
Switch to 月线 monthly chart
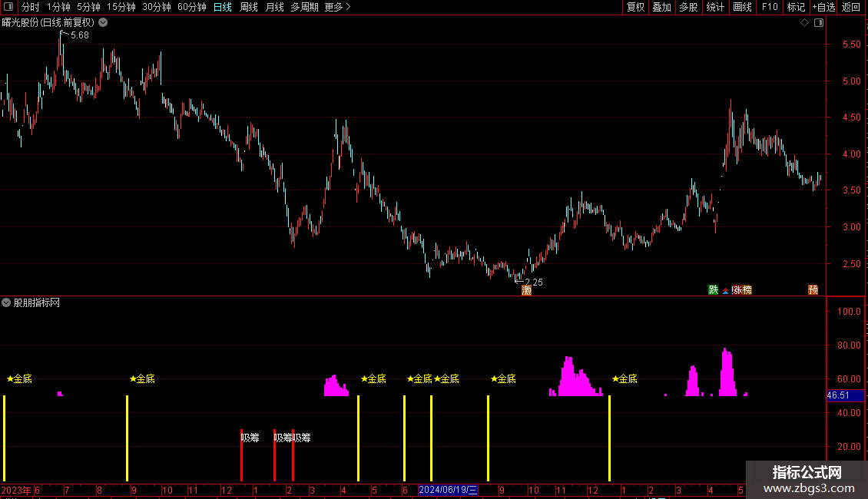274,7
